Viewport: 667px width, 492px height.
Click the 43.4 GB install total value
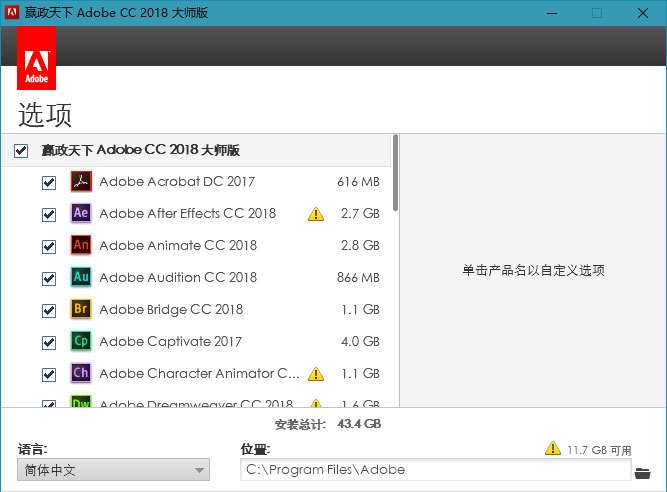coord(359,424)
